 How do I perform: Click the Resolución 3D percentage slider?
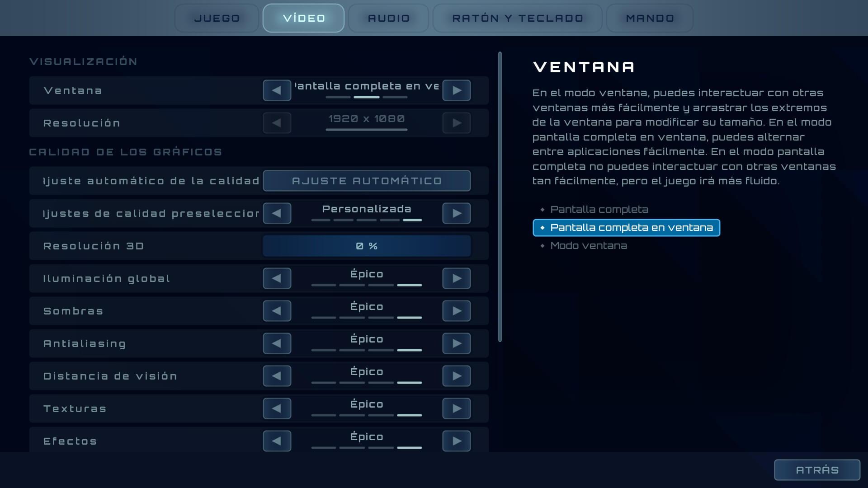[x=367, y=246]
